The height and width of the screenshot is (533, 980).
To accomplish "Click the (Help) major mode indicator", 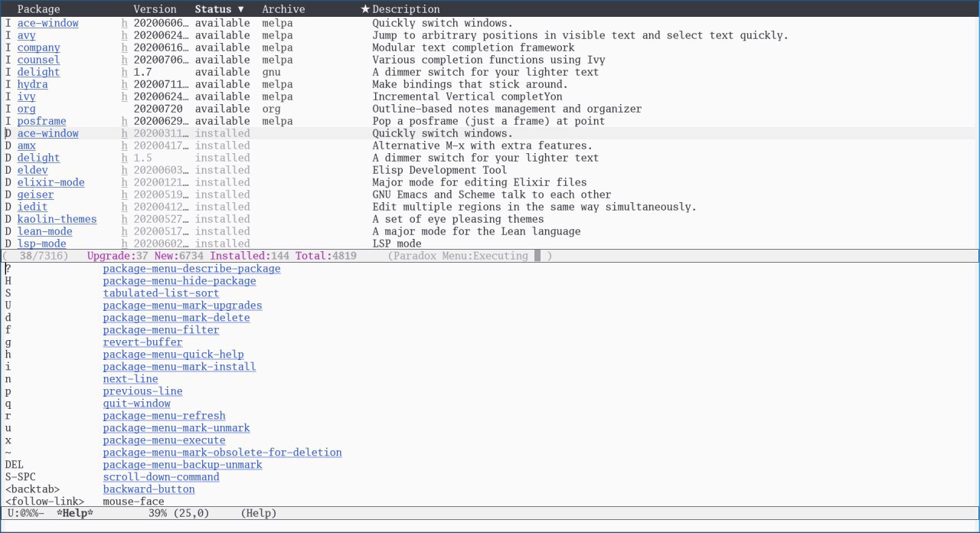I will click(x=259, y=513).
